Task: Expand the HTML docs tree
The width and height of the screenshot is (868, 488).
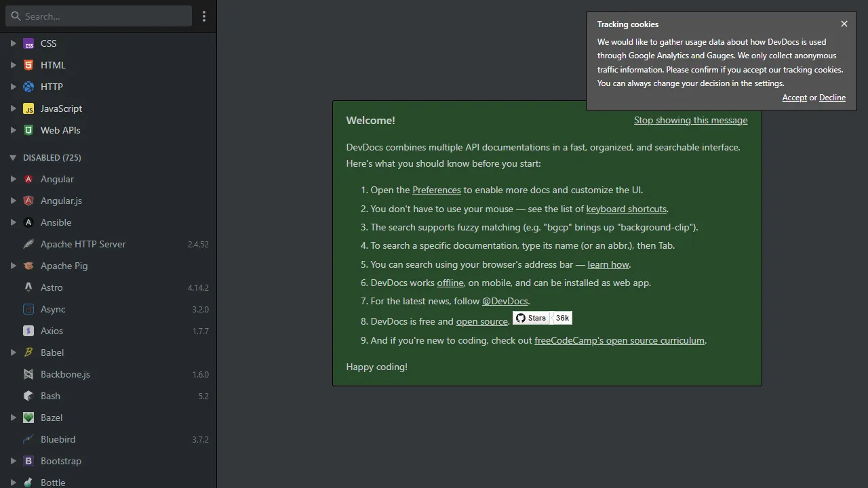Action: (x=13, y=65)
